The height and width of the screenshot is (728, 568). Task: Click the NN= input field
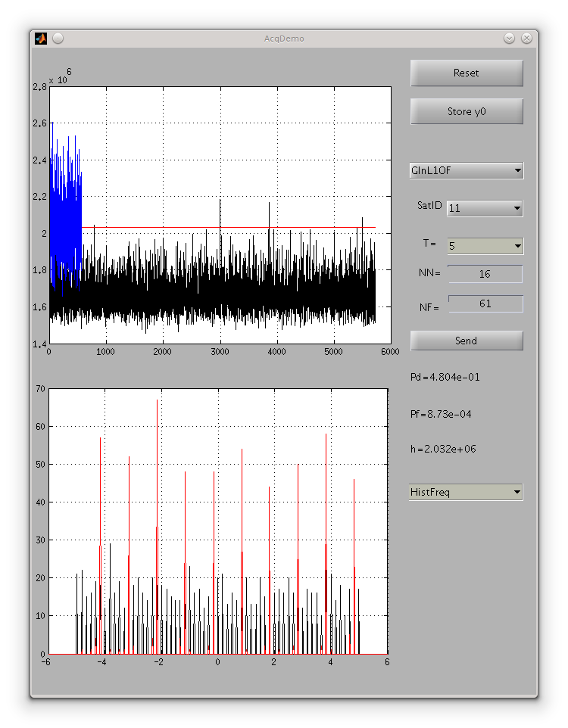point(485,274)
